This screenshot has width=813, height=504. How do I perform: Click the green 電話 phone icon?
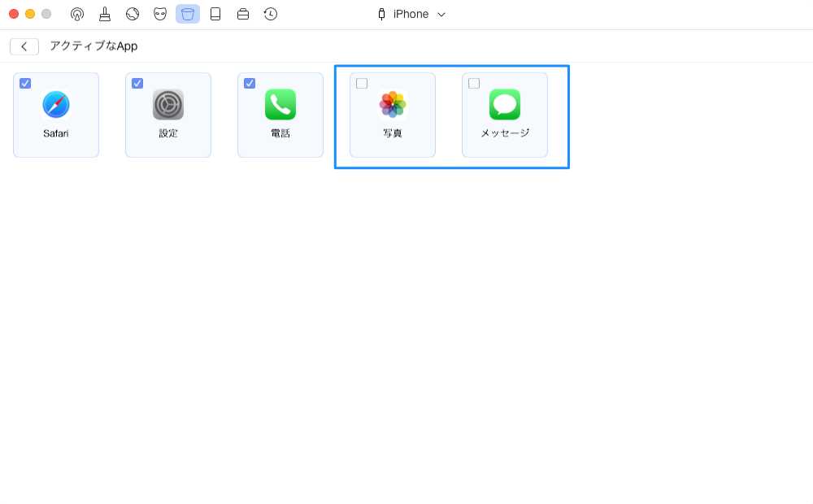[x=280, y=105]
